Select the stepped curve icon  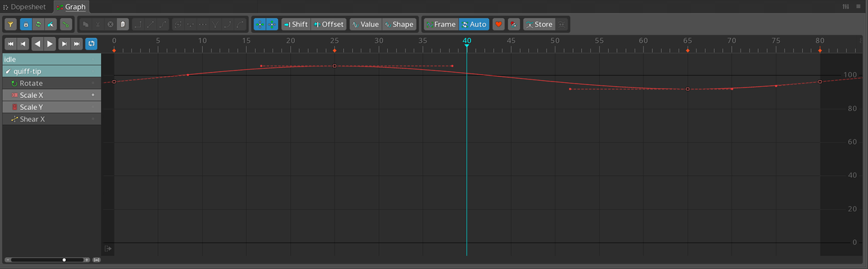coord(138,24)
